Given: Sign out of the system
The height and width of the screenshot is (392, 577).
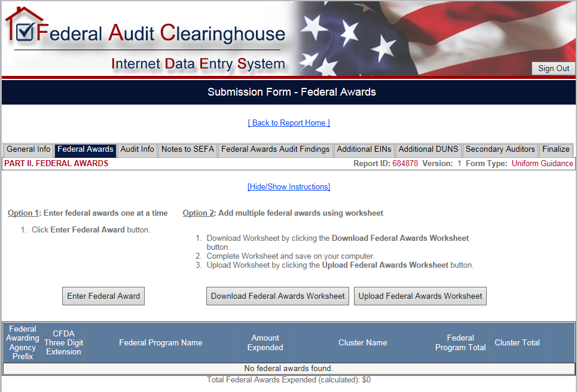Looking at the screenshot, I should coord(553,68).
